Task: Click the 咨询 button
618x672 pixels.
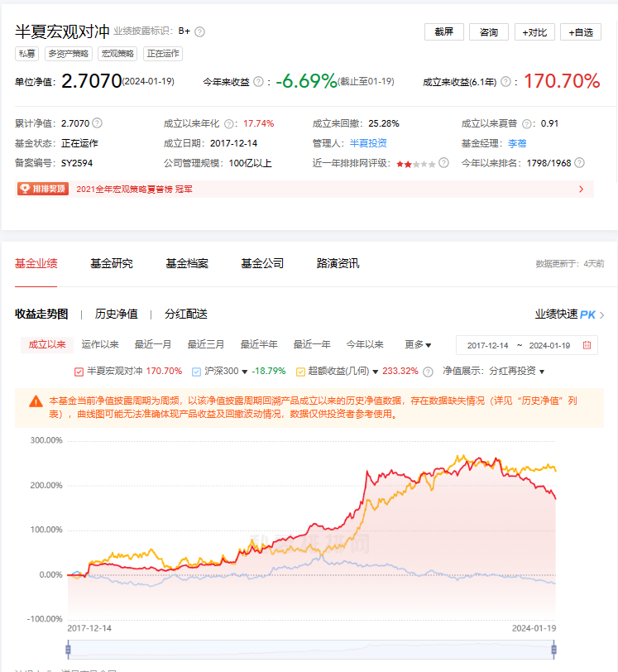Action: point(489,31)
